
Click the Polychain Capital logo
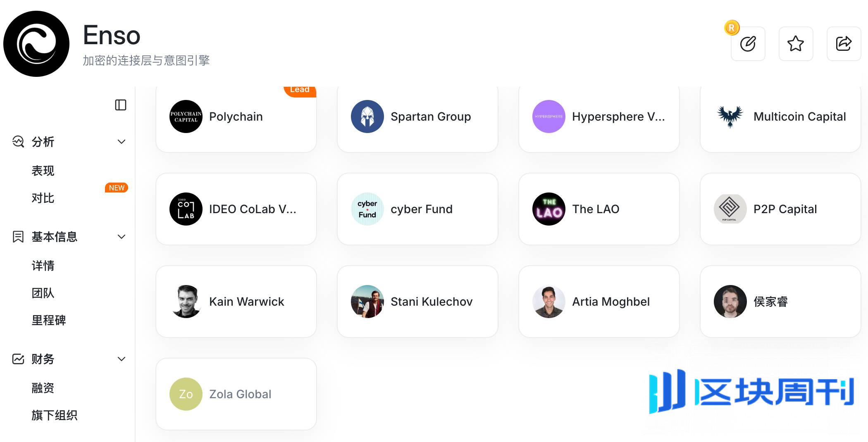(186, 116)
